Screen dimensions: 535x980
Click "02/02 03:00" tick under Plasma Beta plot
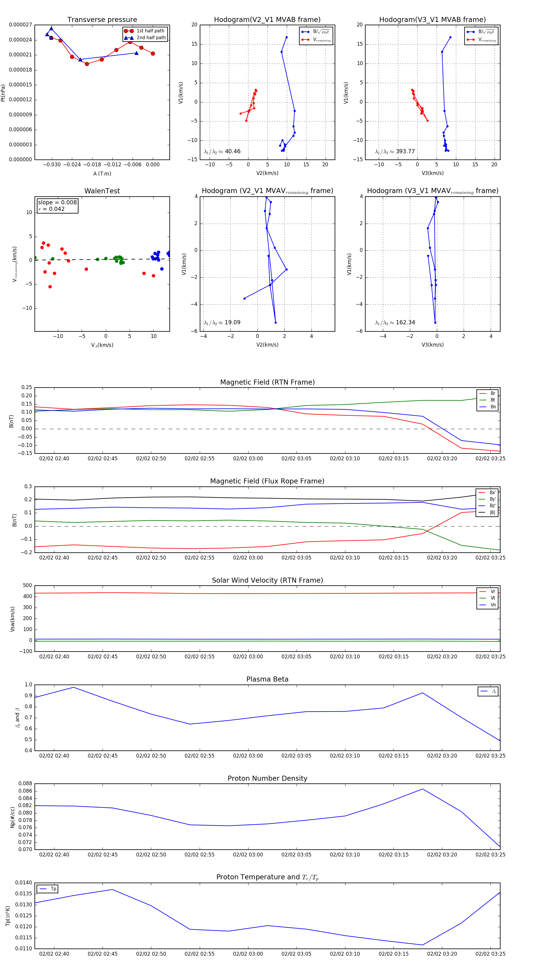tap(248, 755)
